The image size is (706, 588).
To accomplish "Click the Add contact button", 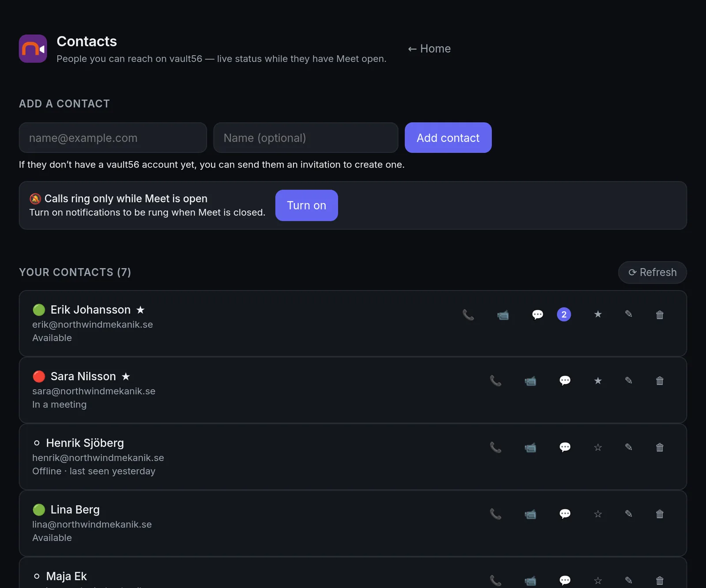I will (x=448, y=138).
